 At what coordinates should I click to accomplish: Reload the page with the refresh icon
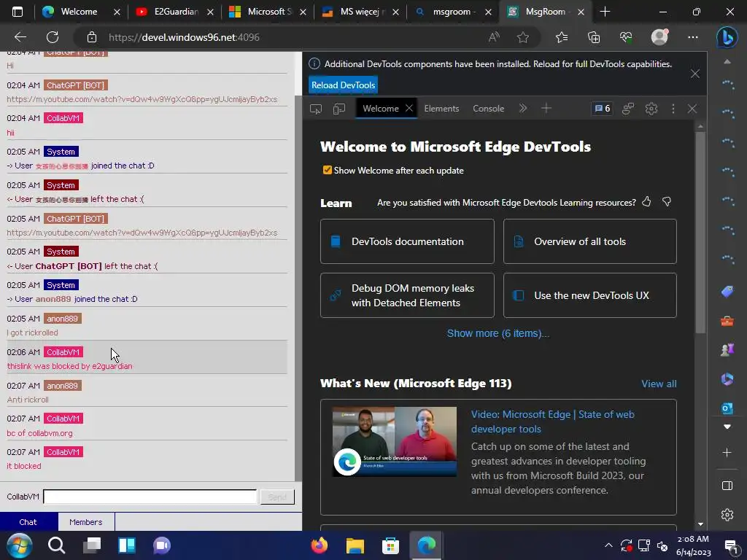pos(53,37)
